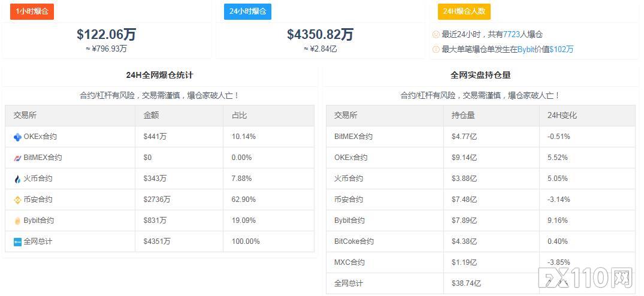
Task: Open the Bybit link in largest liquidation note
Action: point(527,49)
